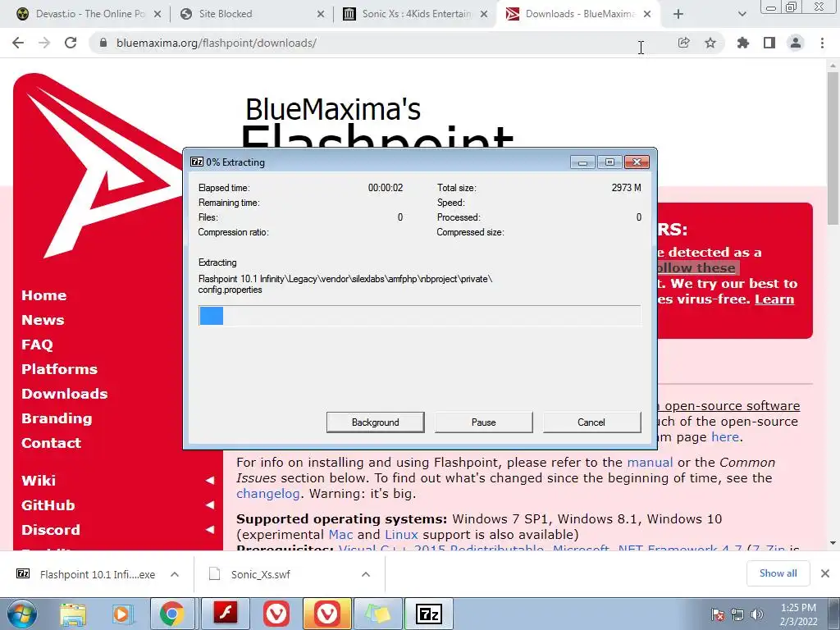The image size is (840, 630).
Task: Switch to Sonic Xs 4Kids tab
Action: tap(416, 14)
